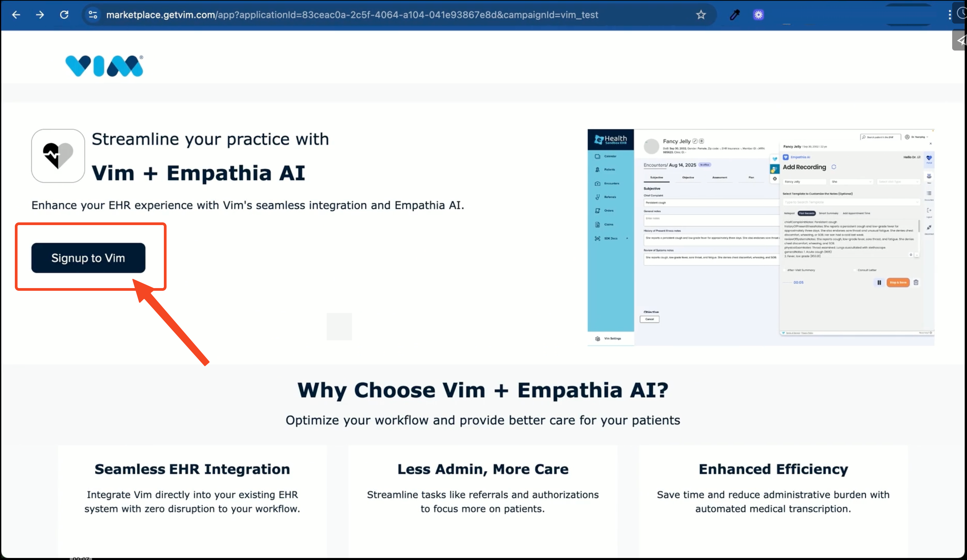Open the Select Visit Type dropdown
Screen dimensions: 967x560
point(898,182)
